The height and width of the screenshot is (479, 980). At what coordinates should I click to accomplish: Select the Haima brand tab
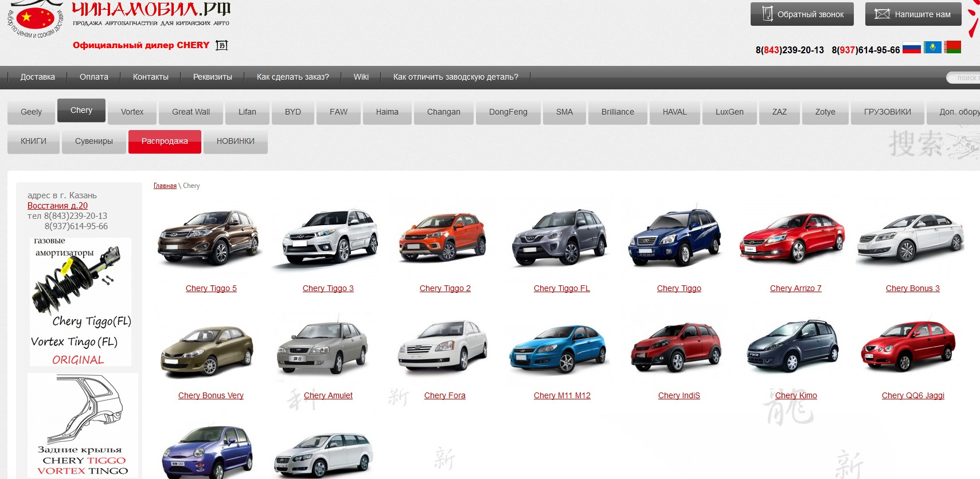(x=387, y=112)
